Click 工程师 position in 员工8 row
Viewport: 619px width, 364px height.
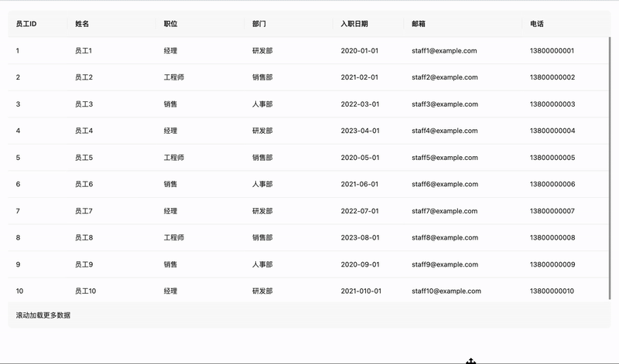coord(173,237)
